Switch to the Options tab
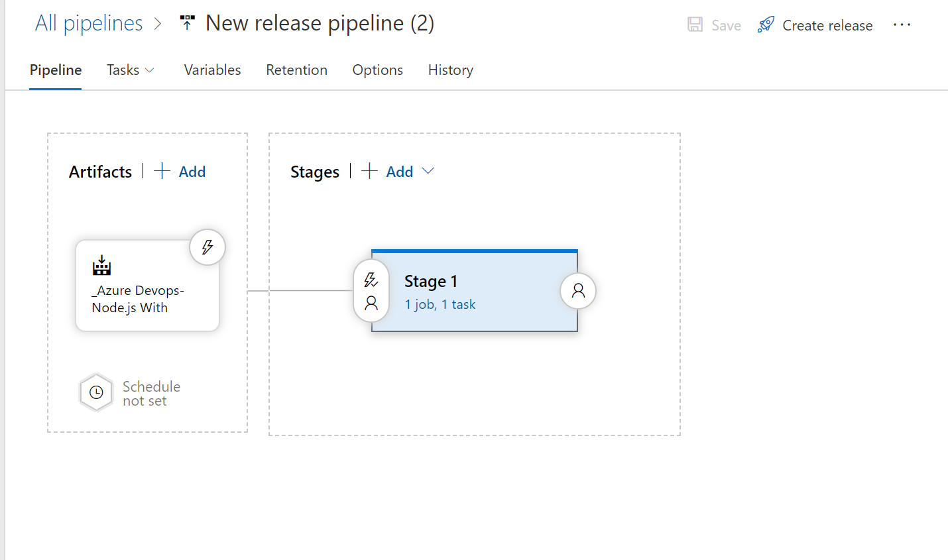Image resolution: width=948 pixels, height=560 pixels. (x=377, y=70)
